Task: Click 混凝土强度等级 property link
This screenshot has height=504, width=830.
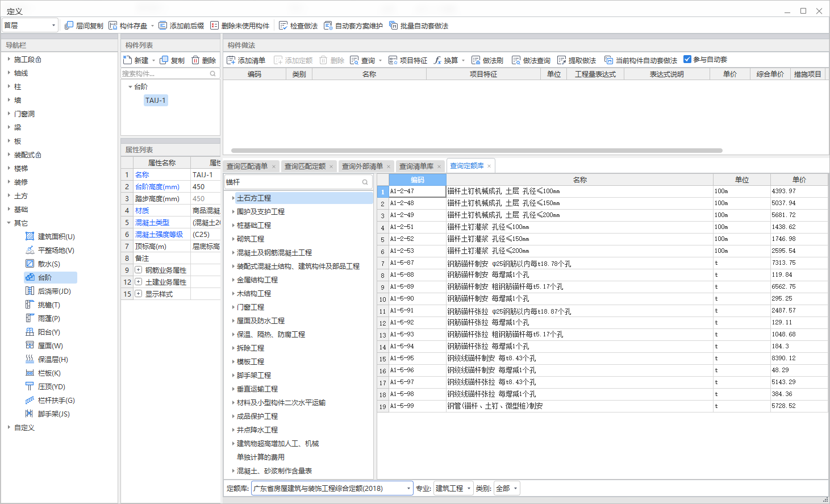Action: (159, 235)
